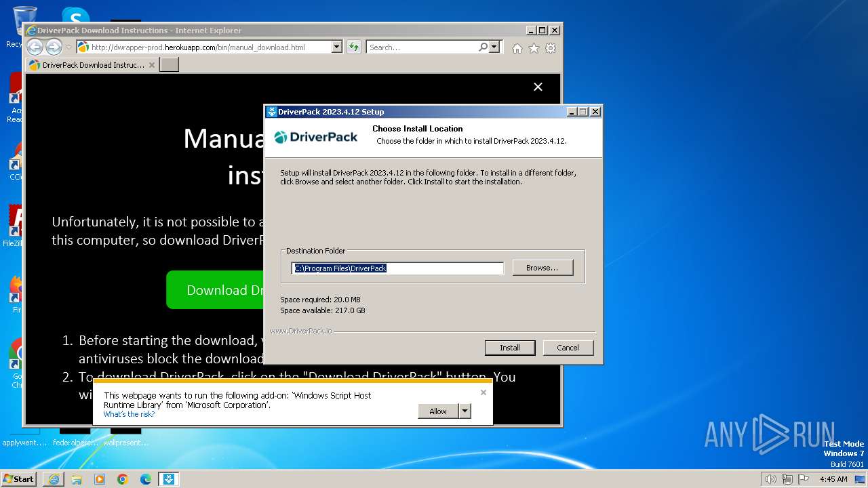Close the DriverPack Download Instructions tab
The width and height of the screenshot is (868, 488).
(x=152, y=65)
